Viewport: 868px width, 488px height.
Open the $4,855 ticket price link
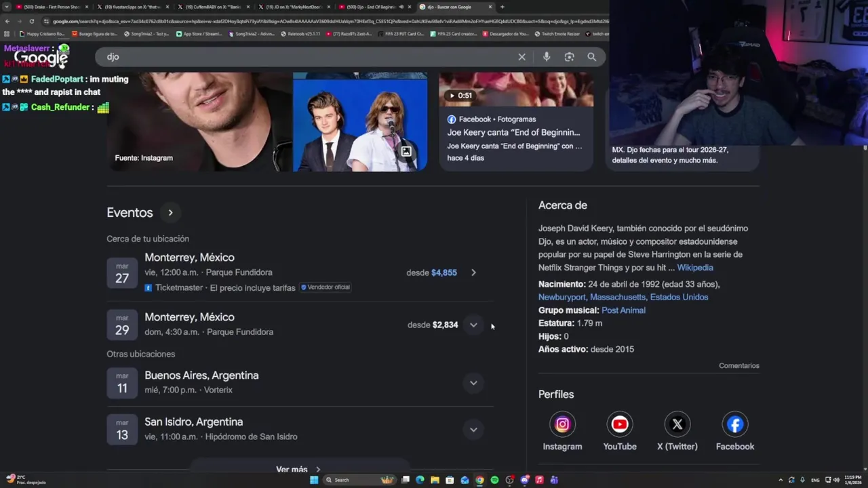(x=444, y=272)
